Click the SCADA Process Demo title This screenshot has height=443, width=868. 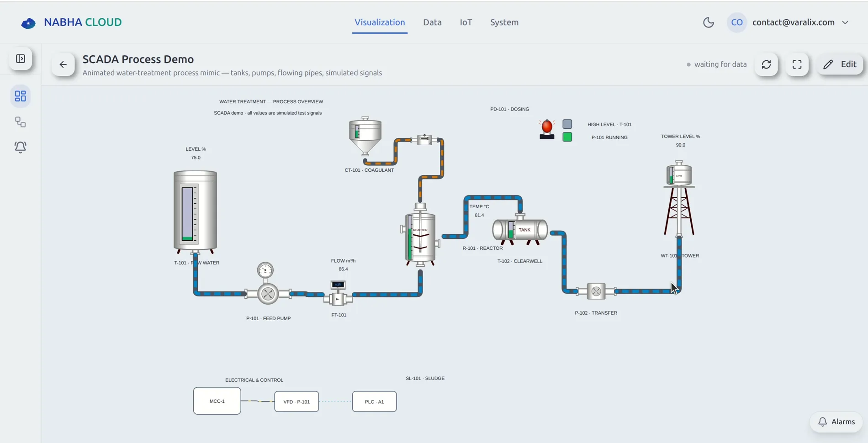click(x=138, y=59)
